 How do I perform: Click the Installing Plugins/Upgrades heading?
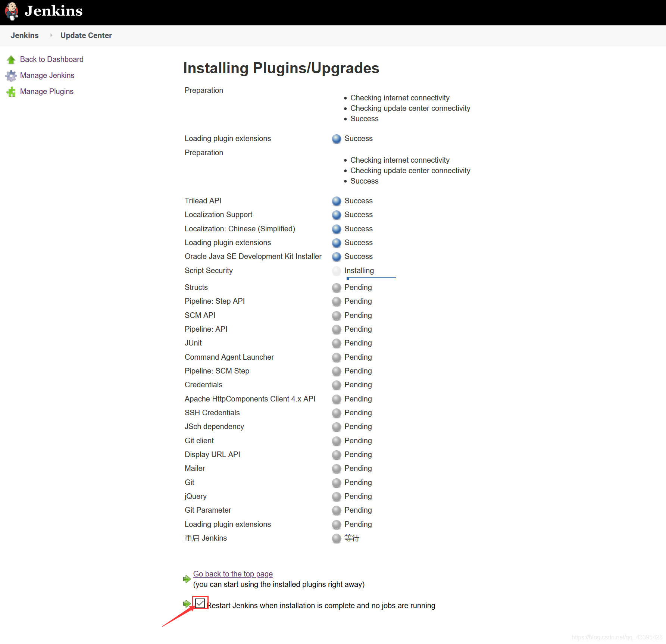click(x=281, y=68)
